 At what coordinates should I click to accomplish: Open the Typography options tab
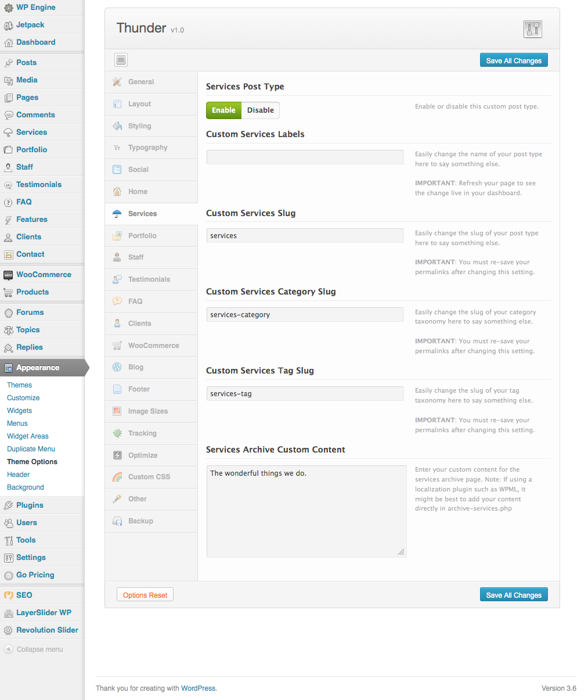(x=151, y=148)
